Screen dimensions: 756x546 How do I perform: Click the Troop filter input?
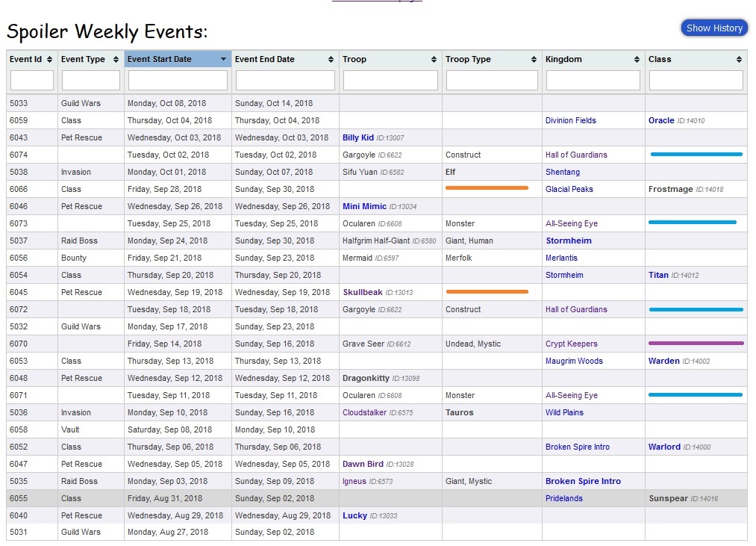tap(390, 80)
